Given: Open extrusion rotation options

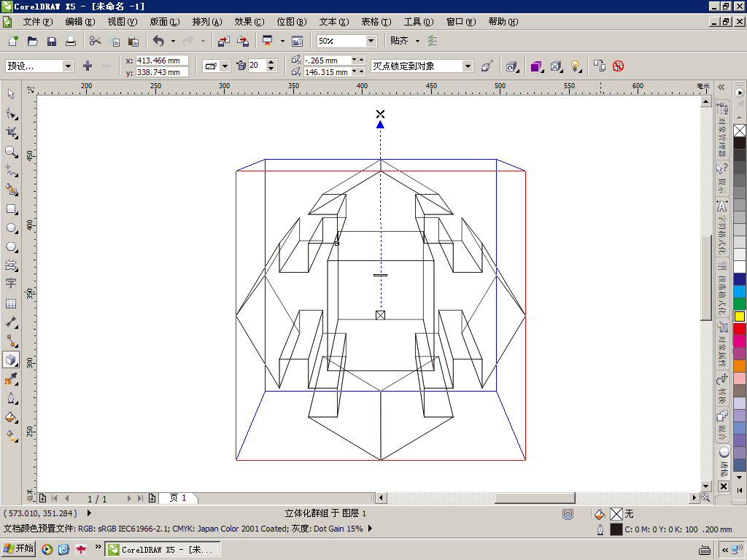Looking at the screenshot, I should [512, 66].
